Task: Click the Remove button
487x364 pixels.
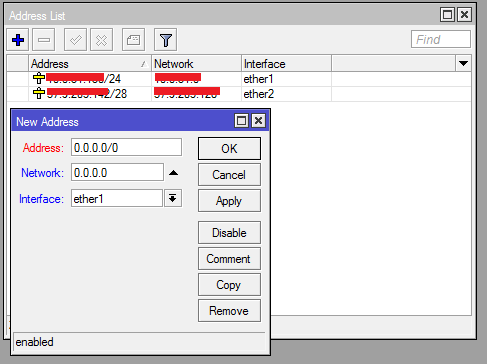Action: [229, 311]
